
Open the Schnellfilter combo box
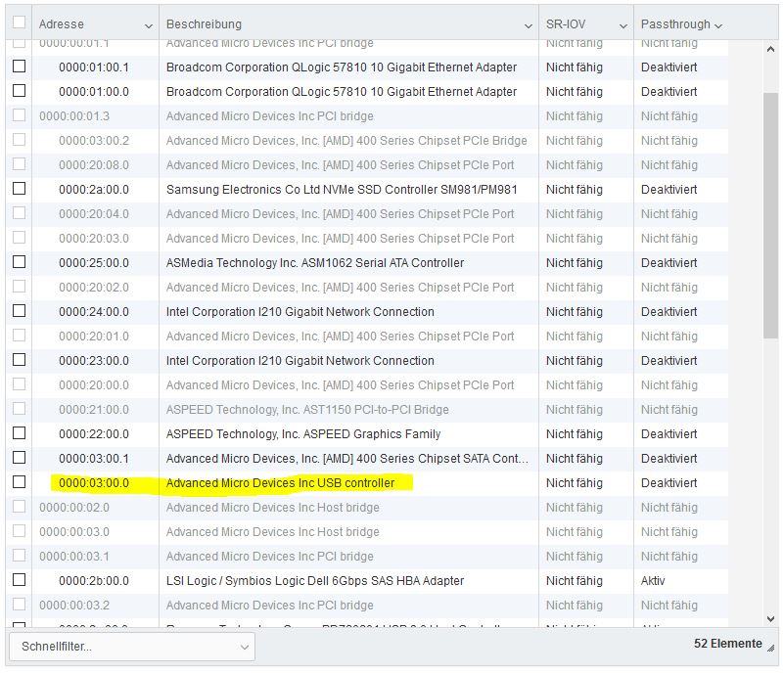pos(132,646)
